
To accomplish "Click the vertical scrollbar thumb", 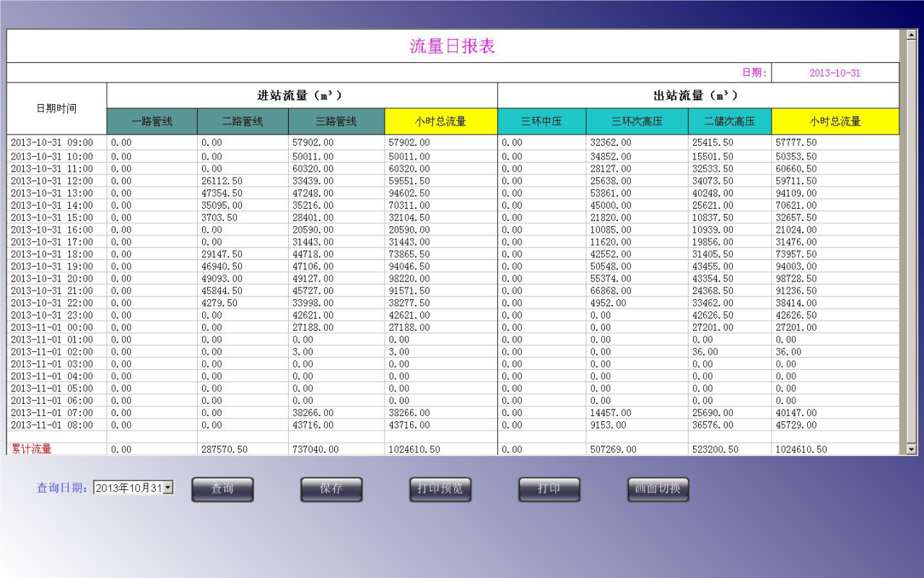I will coord(911,241).
